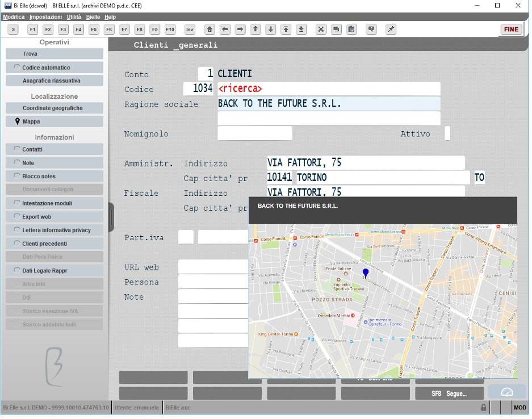Click the F3 toolbar key
Image resolution: width=532 pixels, height=419 pixels.
[63, 30]
